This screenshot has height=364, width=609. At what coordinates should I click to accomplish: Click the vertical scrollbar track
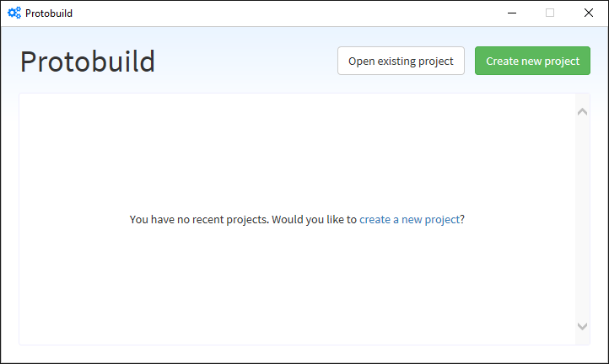pos(582,219)
